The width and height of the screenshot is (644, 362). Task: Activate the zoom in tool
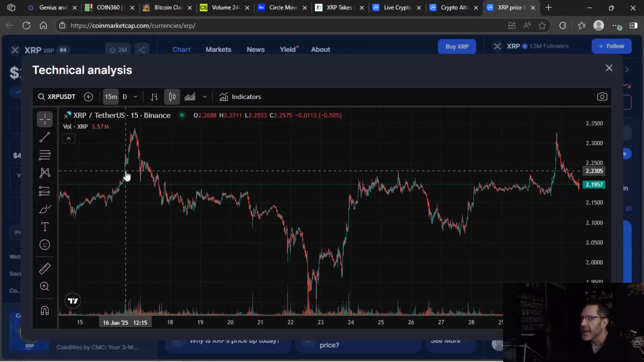coord(45,286)
